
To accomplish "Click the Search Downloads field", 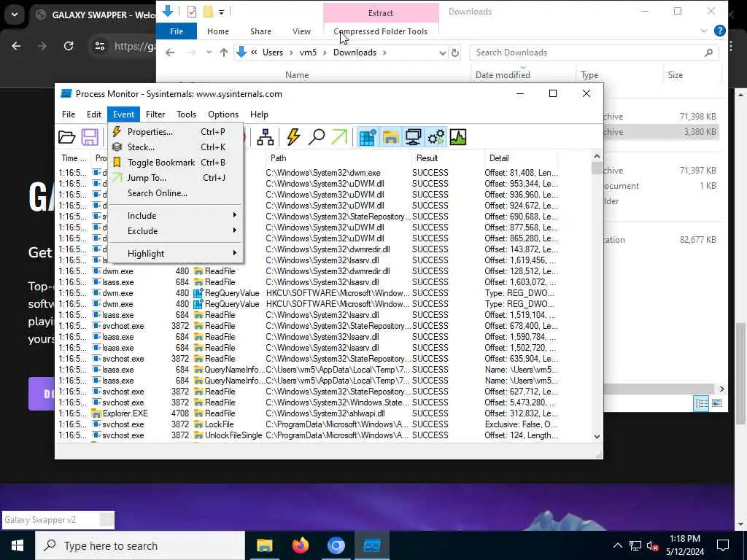I will click(x=594, y=52).
